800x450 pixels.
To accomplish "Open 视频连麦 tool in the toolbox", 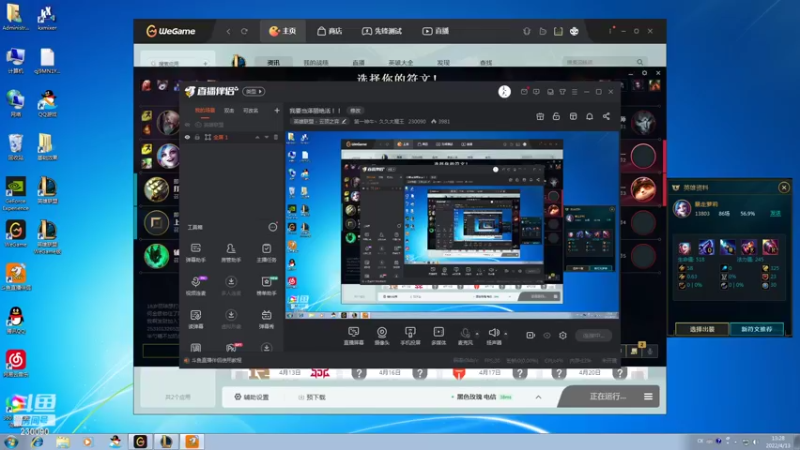I will coord(196,286).
